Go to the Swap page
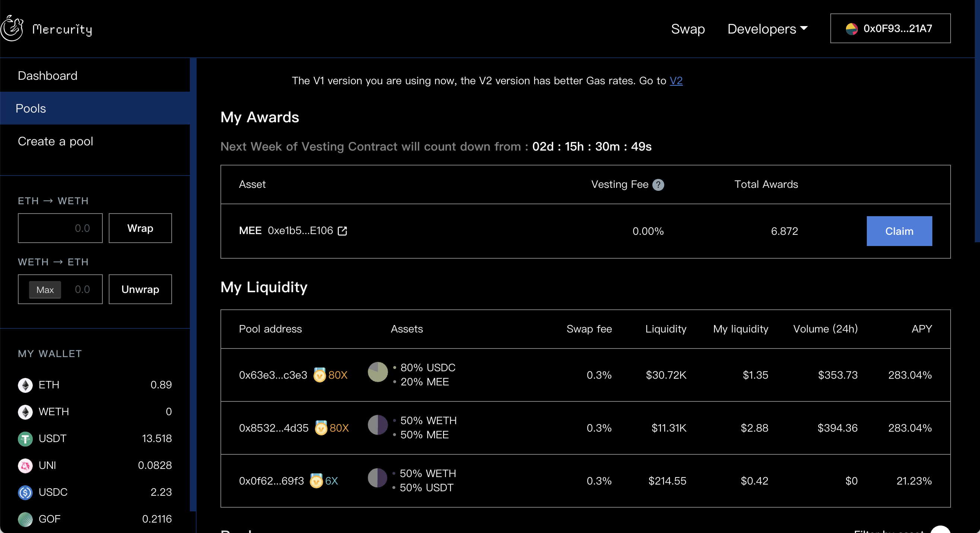980x533 pixels. point(687,29)
